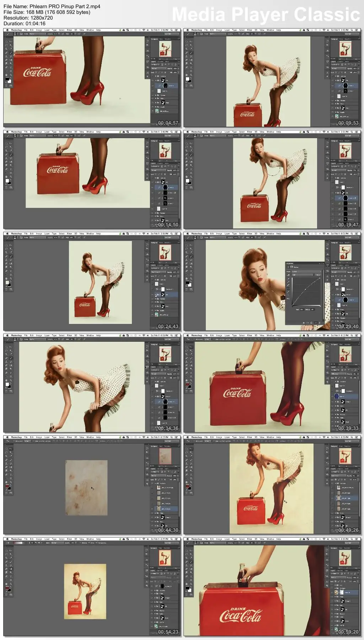This screenshot has height=640, width=364.
Task: Select the Pen tool in the 00:49:26 frame
Action: (x=187, y=474)
